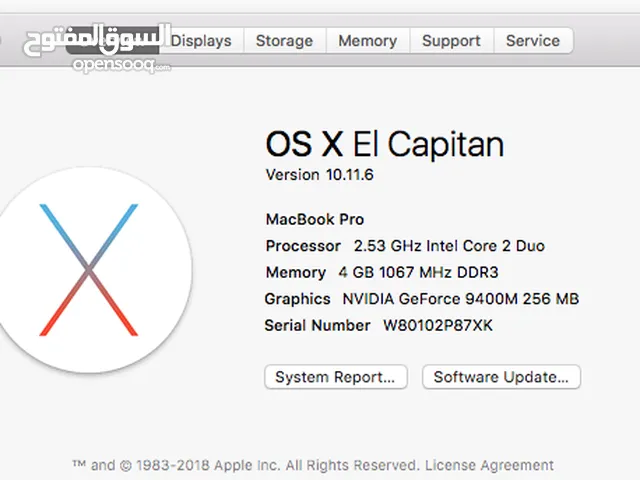640x480 pixels.
Task: Go to the Support tab
Action: [x=451, y=40]
